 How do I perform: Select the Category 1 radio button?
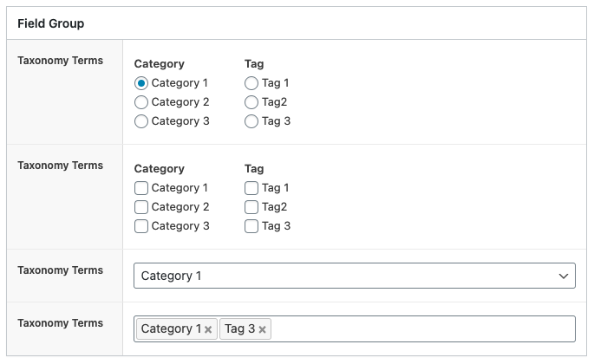coord(141,83)
